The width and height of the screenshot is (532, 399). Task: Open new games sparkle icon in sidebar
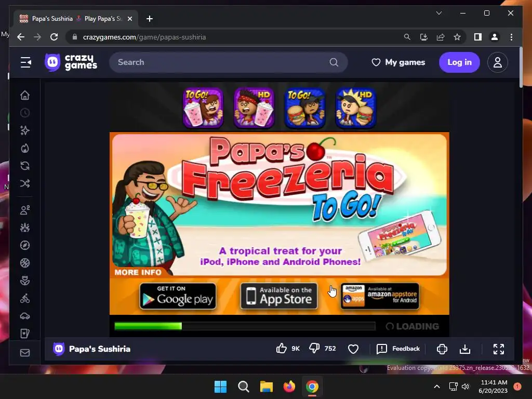(x=25, y=130)
